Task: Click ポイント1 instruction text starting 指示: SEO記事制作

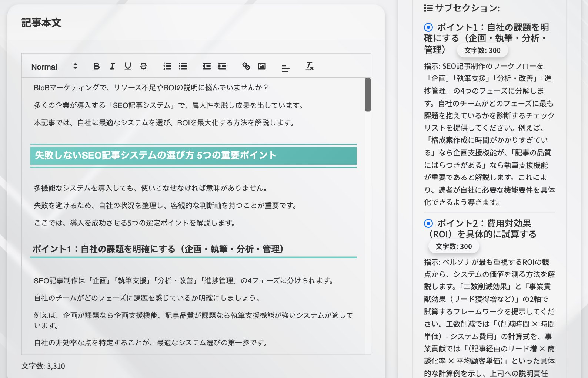Action: (490, 134)
